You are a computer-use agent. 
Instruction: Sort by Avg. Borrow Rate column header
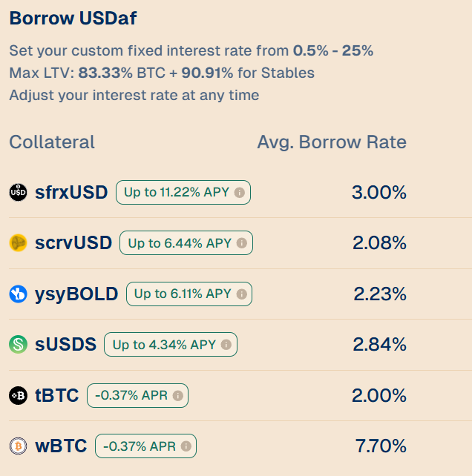pos(332,142)
